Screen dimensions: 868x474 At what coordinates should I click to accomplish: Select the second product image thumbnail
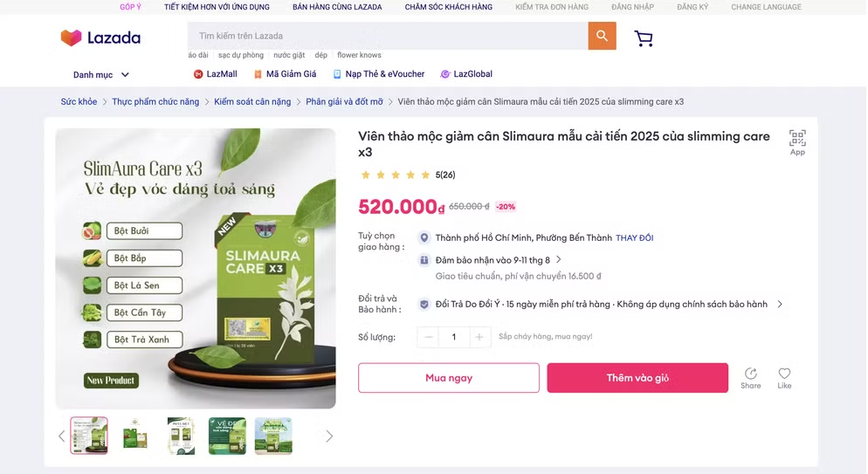point(135,436)
